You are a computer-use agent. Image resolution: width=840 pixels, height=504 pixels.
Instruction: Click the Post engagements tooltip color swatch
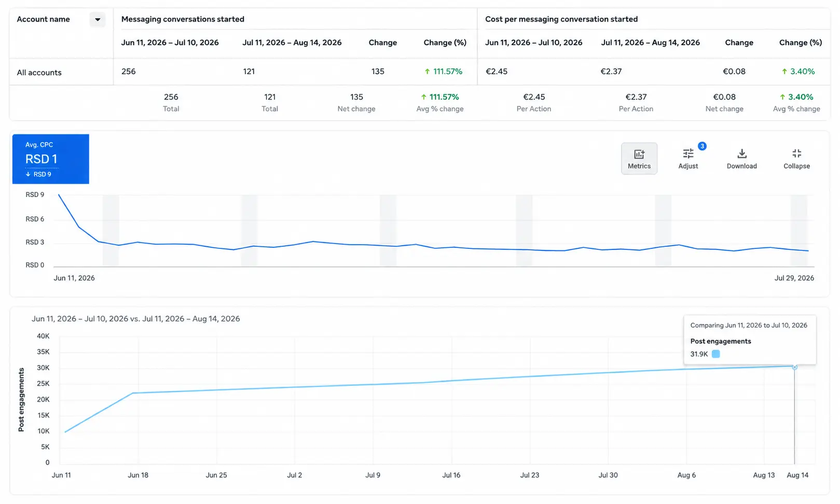(716, 354)
